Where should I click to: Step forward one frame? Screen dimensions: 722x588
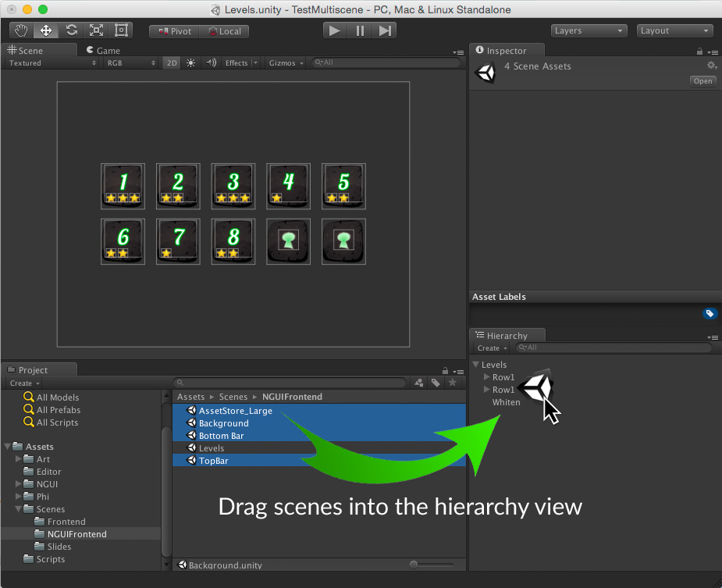(x=385, y=31)
